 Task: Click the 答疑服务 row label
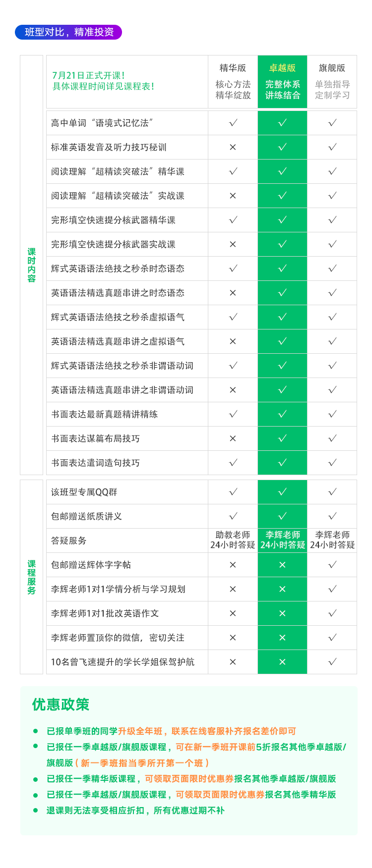pyautogui.click(x=69, y=541)
